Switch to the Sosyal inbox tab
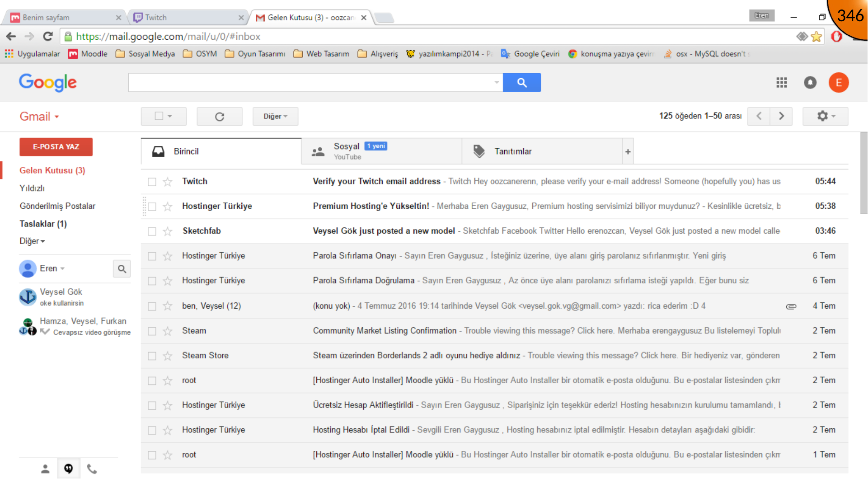This screenshot has height=488, width=868. (381, 151)
